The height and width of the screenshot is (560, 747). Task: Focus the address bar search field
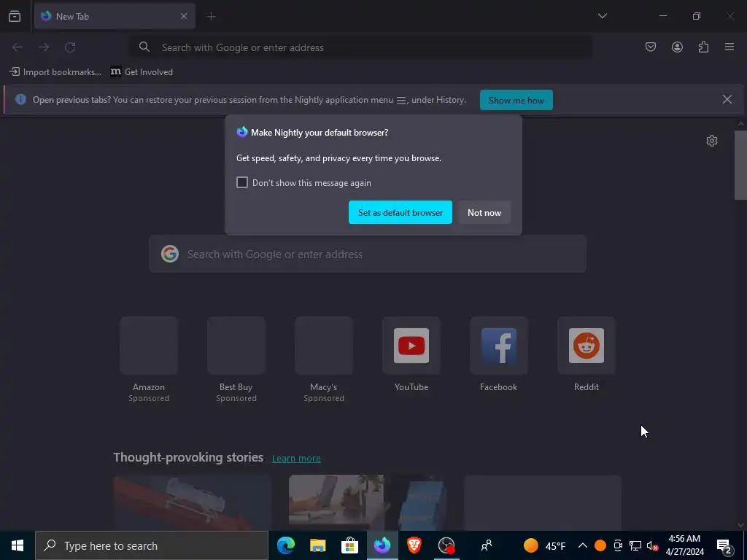click(362, 47)
